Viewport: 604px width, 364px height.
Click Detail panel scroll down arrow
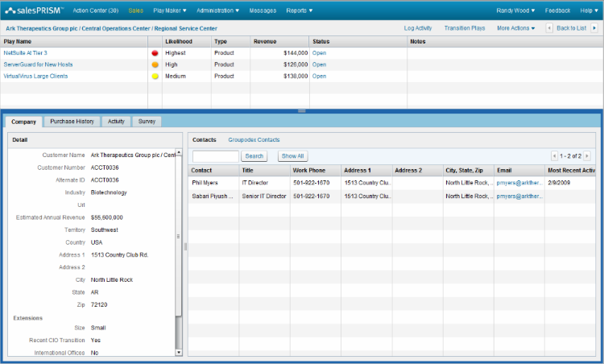[x=179, y=353]
